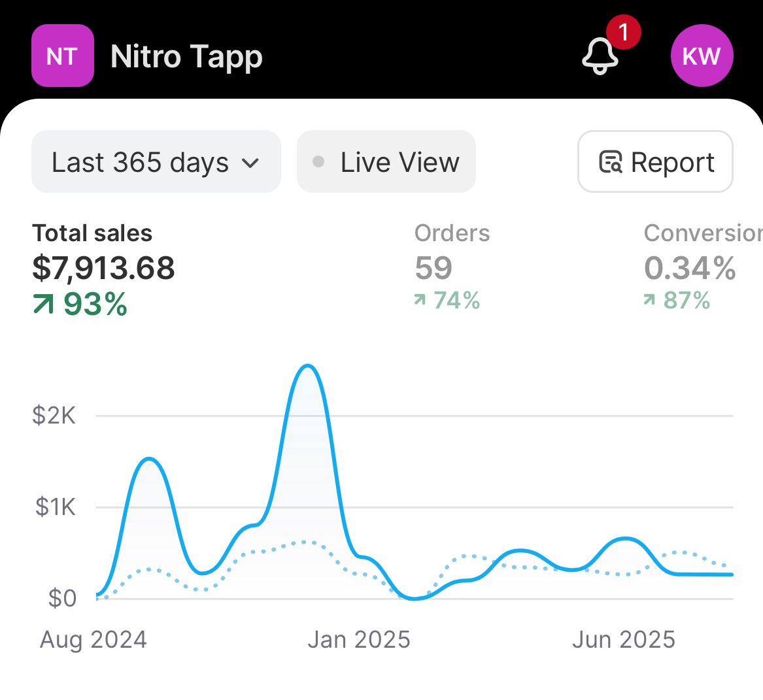Tap the NT store logo icon
The image size is (763, 700).
pos(63,56)
